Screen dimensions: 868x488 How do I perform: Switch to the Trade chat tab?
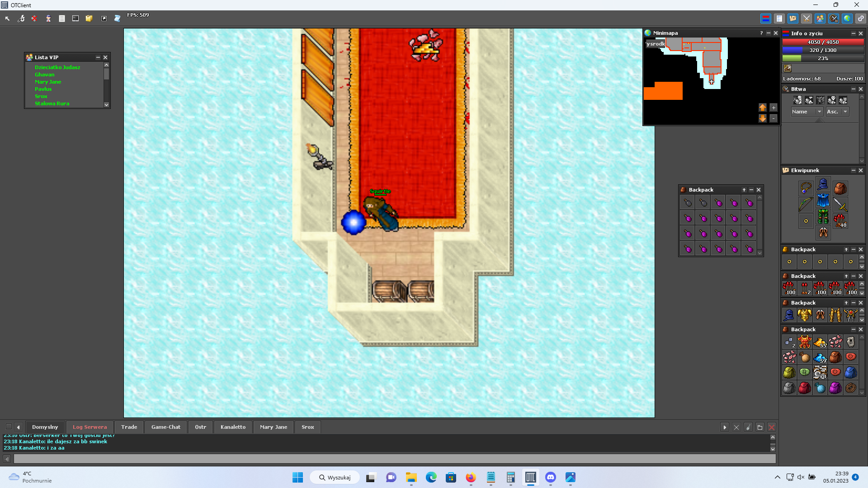coord(129,427)
